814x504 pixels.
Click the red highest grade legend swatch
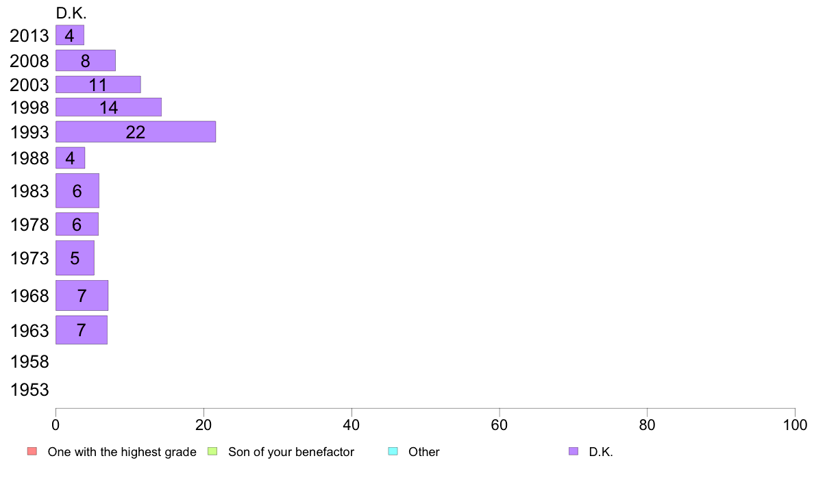pos(32,451)
